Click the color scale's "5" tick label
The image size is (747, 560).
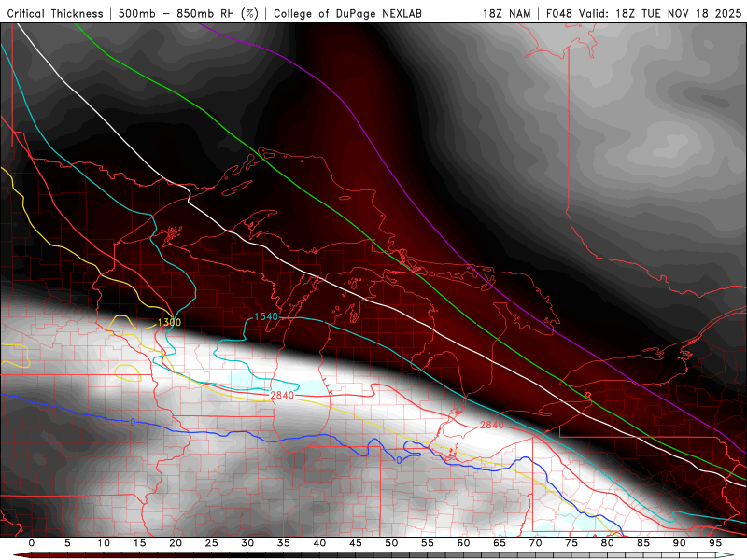(67, 543)
